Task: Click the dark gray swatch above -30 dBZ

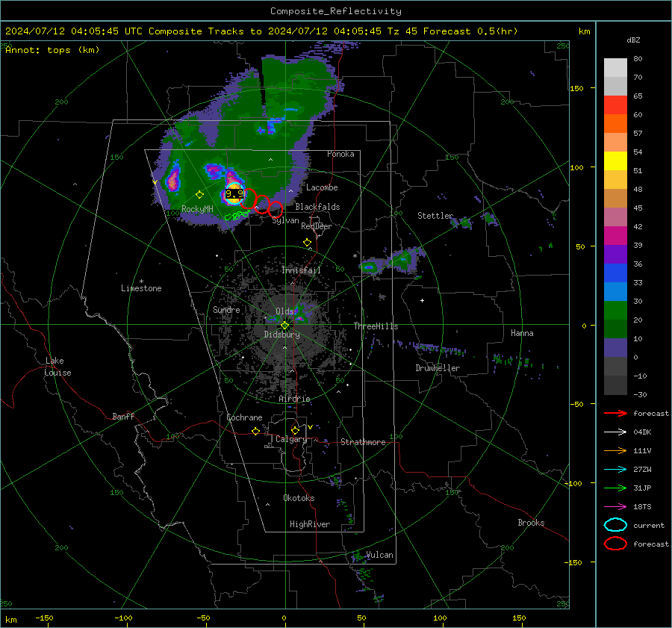Action: click(615, 385)
